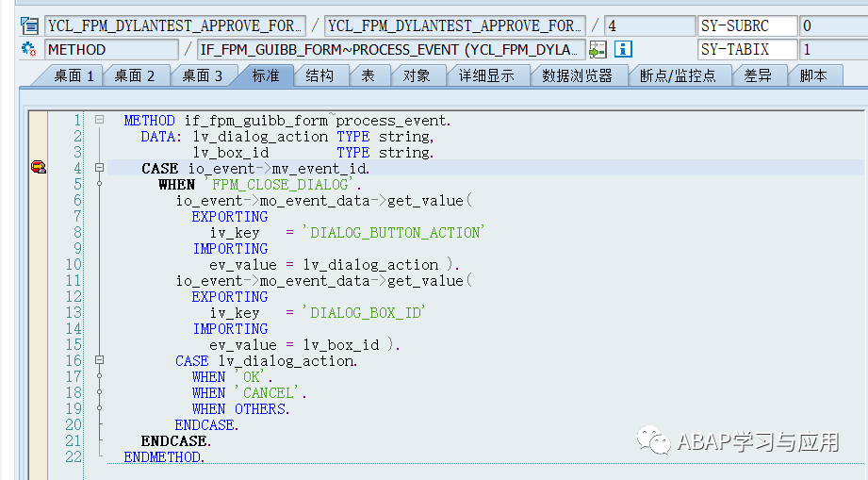Click WHEN OTHERS on line 19
Viewport: 868px width, 480px height.
click(238, 409)
